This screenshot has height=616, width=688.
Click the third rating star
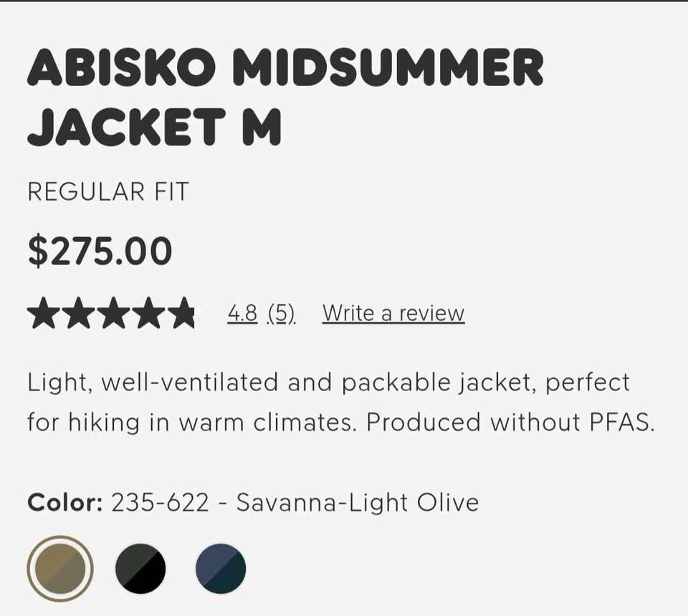point(111,314)
